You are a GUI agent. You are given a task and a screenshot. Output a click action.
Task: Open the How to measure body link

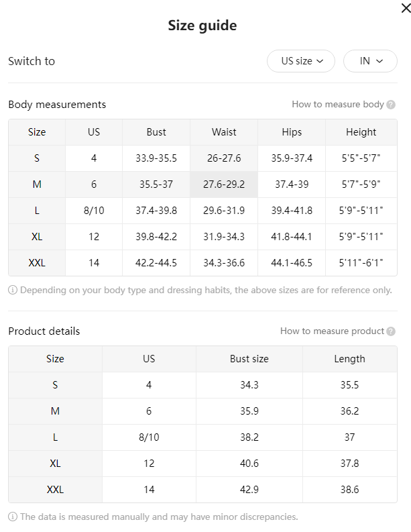tap(338, 104)
